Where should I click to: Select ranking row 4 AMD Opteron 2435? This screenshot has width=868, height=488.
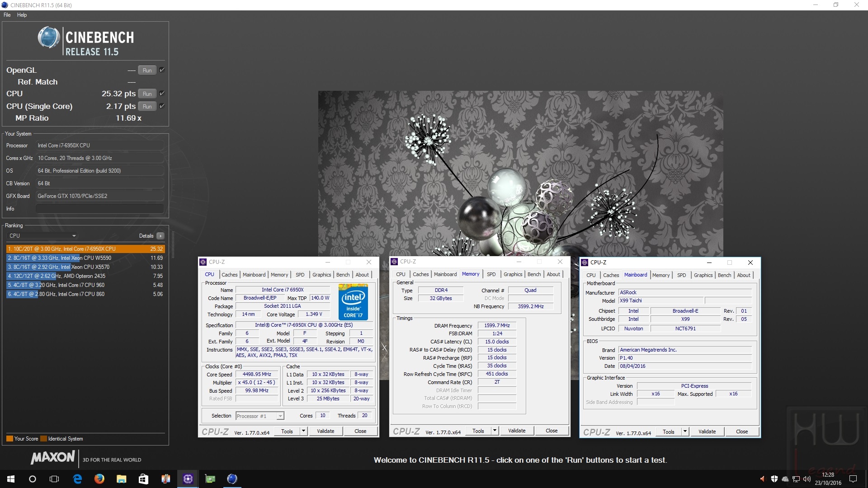tap(85, 276)
